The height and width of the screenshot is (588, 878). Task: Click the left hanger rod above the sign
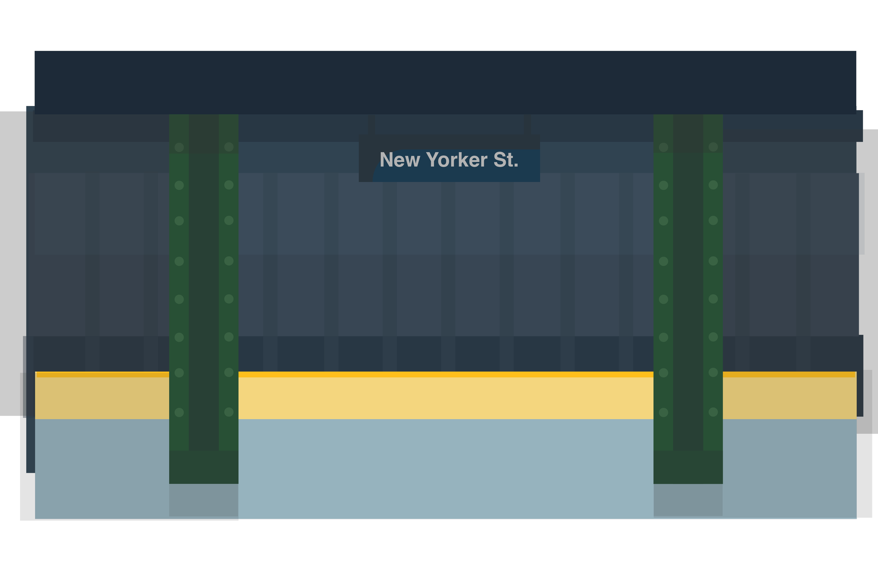371,125
